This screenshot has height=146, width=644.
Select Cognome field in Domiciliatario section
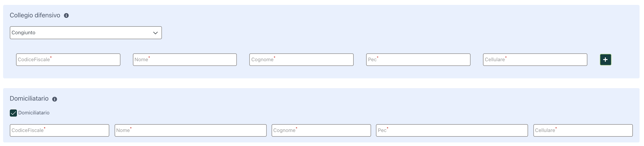[x=321, y=130]
